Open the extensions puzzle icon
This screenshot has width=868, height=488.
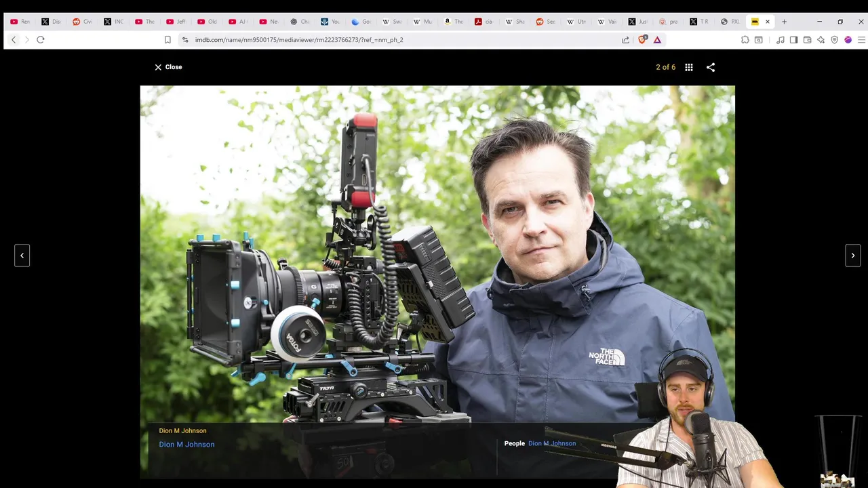745,40
